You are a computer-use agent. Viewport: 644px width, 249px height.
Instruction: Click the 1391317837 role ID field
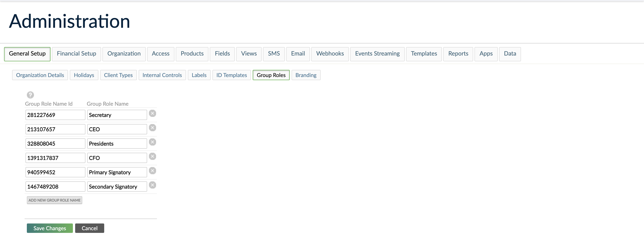click(55, 158)
